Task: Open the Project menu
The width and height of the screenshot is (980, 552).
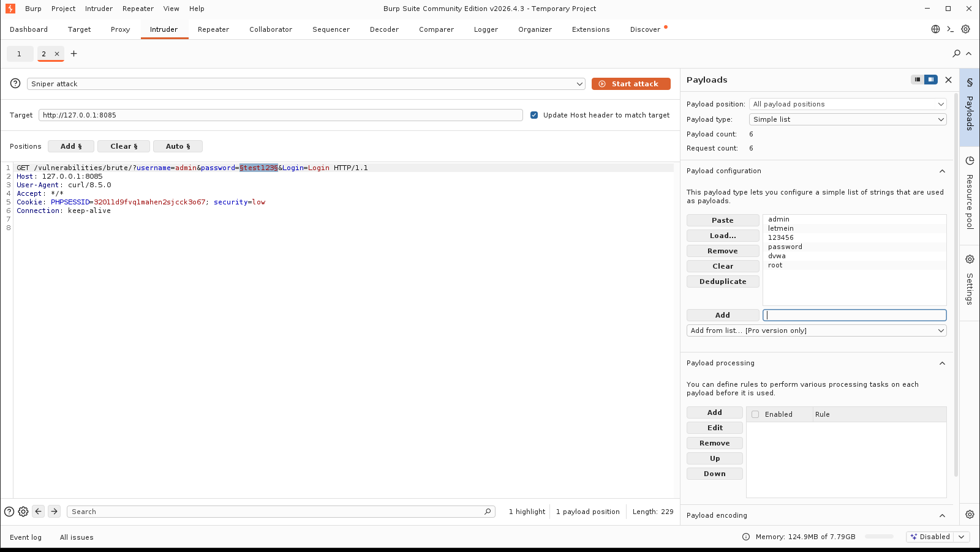Action: click(63, 9)
